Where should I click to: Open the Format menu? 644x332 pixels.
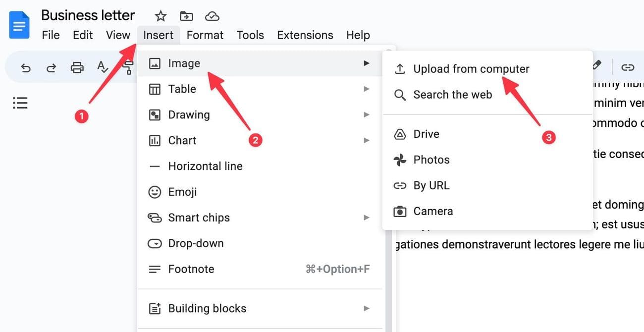205,35
